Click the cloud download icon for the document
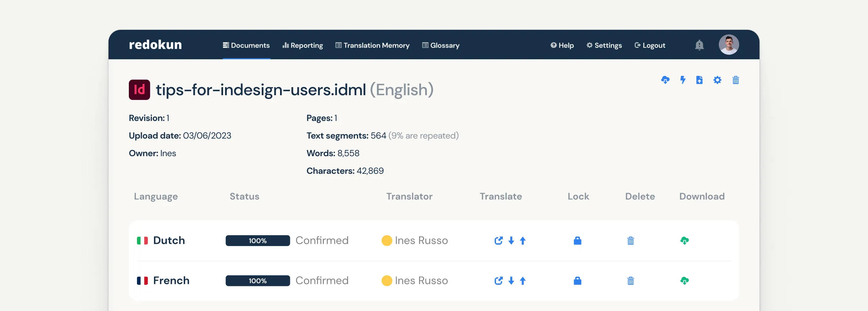The image size is (868, 311). point(665,80)
